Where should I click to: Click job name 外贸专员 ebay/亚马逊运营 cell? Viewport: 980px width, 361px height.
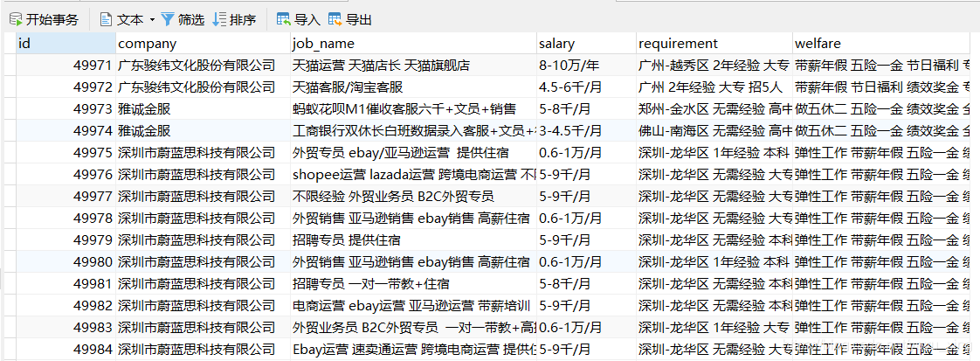414,153
